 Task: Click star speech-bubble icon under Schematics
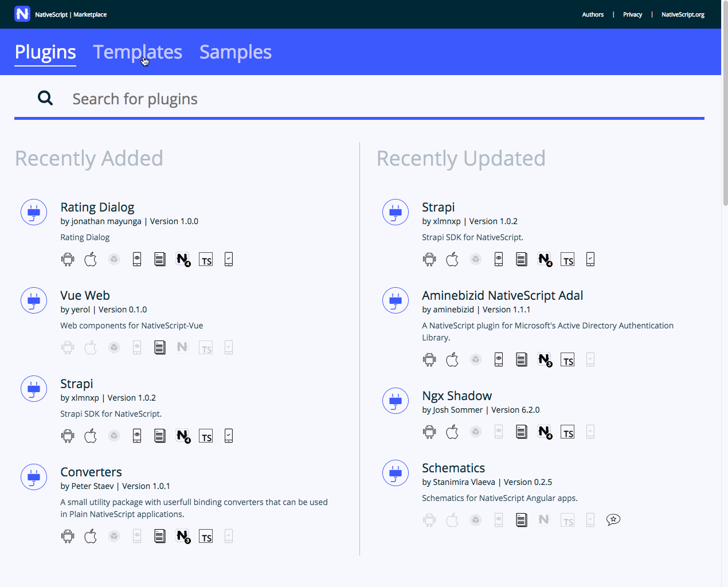coord(613,520)
